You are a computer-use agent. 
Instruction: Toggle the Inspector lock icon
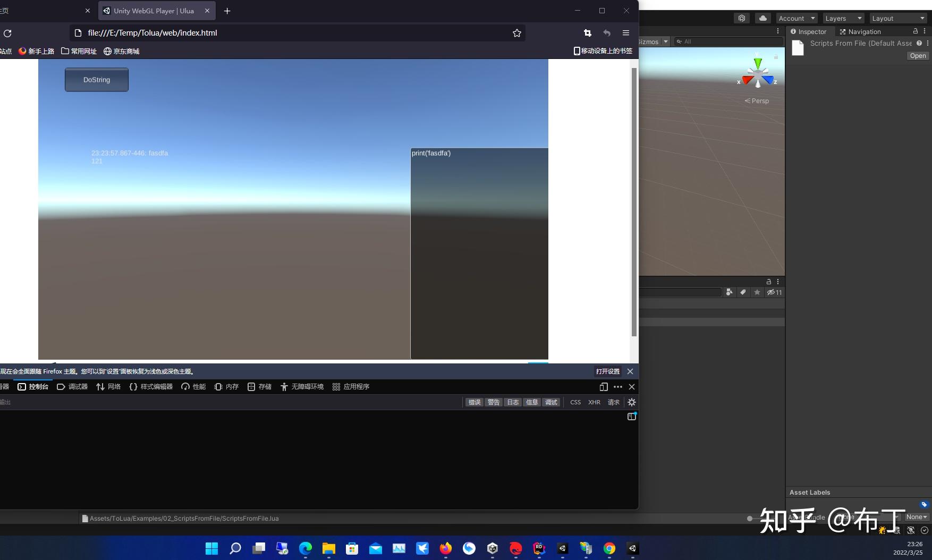pos(915,31)
